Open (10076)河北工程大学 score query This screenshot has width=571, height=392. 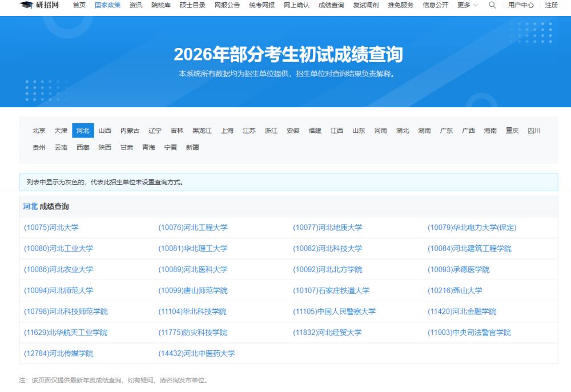click(193, 228)
